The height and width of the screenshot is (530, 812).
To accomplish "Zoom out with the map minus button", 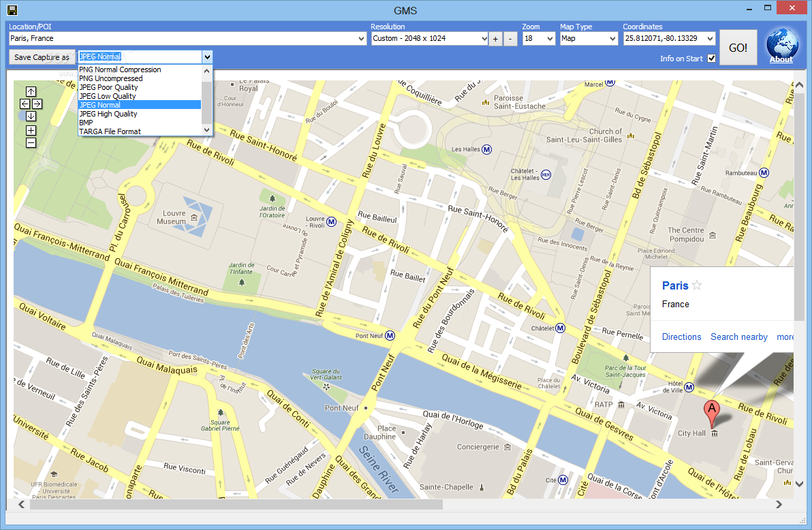I will tap(31, 142).
